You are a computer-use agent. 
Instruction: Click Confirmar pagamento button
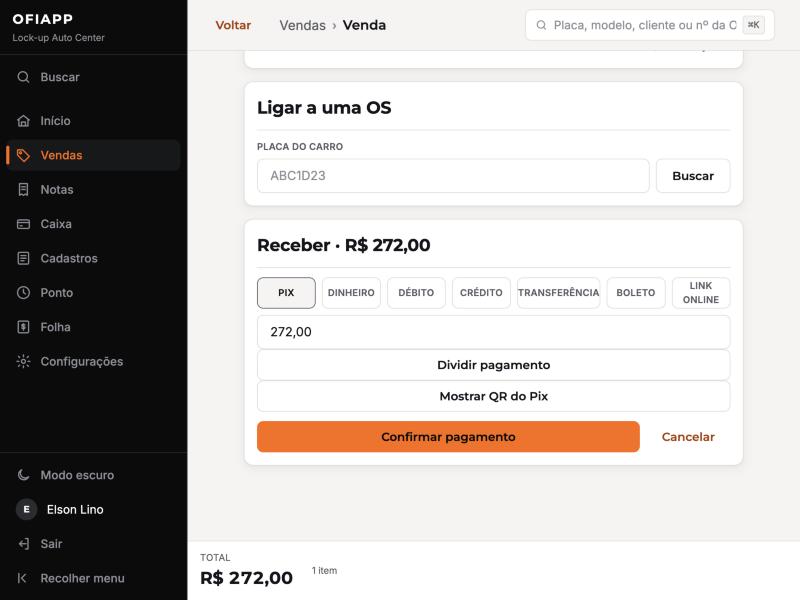click(x=448, y=437)
